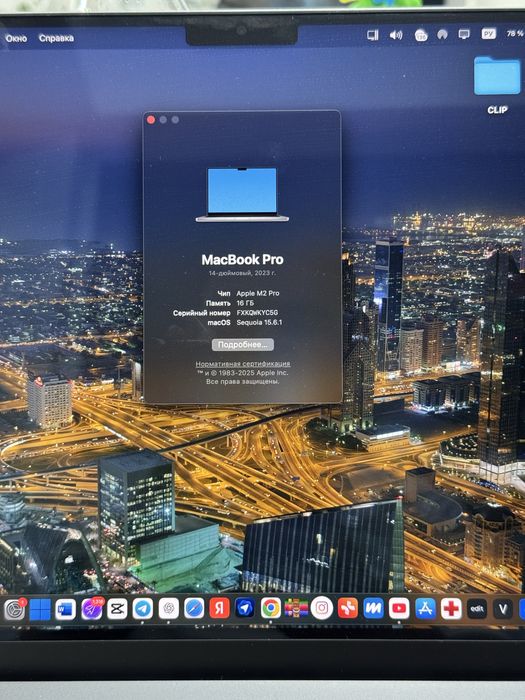The width and height of the screenshot is (525, 700).
Task: Launch the Windows app in Dock
Action: [40, 609]
